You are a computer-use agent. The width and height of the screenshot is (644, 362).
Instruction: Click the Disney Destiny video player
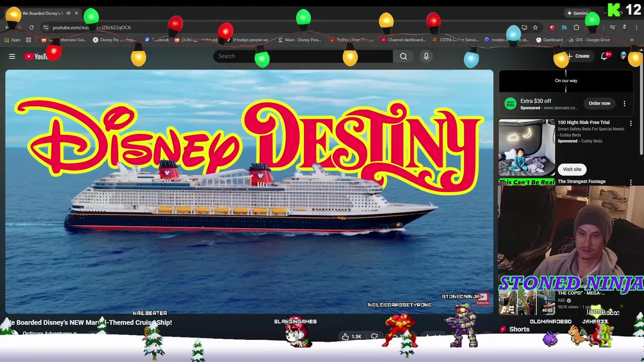coord(250,192)
